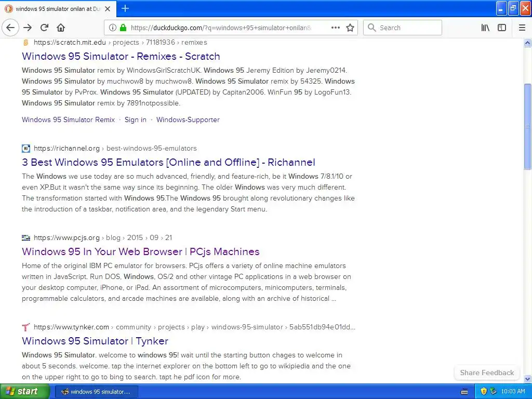Image resolution: width=532 pixels, height=399 pixels.
Task: Toggle the sidebar view icon
Action: point(502,28)
